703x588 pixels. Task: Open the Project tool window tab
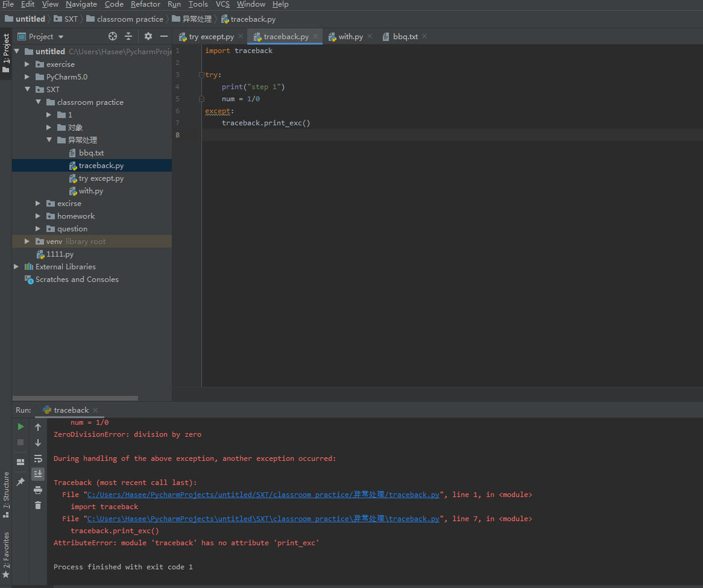6,53
